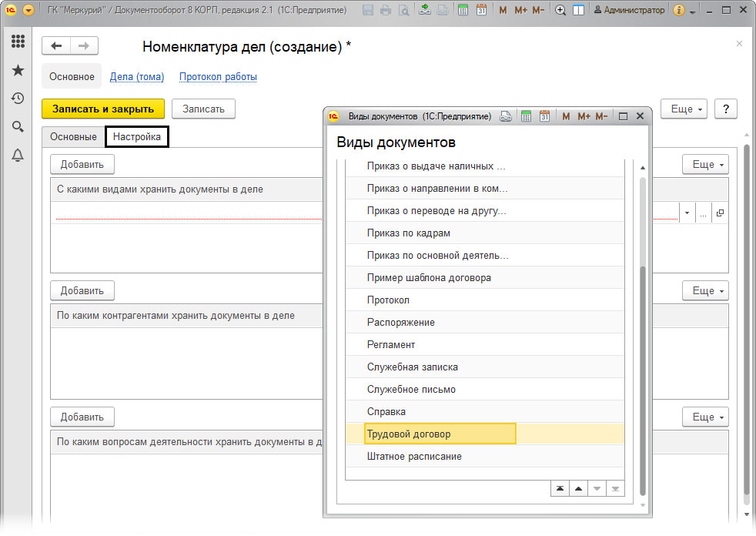Open notifications bell icon
756x536 pixels.
pos(18,156)
